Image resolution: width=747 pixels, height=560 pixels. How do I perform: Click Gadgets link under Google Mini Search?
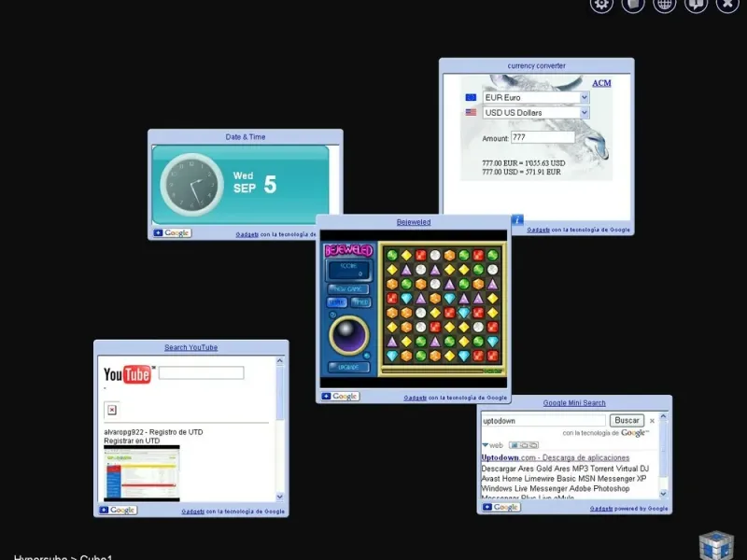601,509
